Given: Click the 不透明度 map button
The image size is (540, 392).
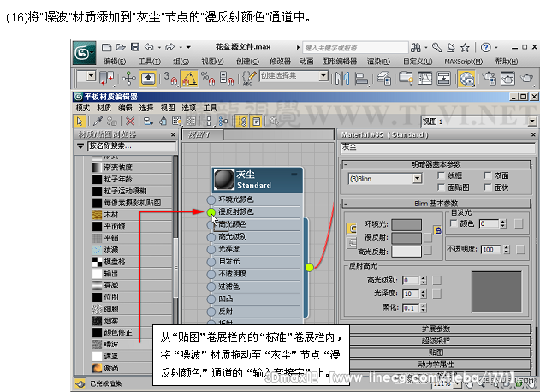Looking at the screenshot, I should click(x=520, y=249).
